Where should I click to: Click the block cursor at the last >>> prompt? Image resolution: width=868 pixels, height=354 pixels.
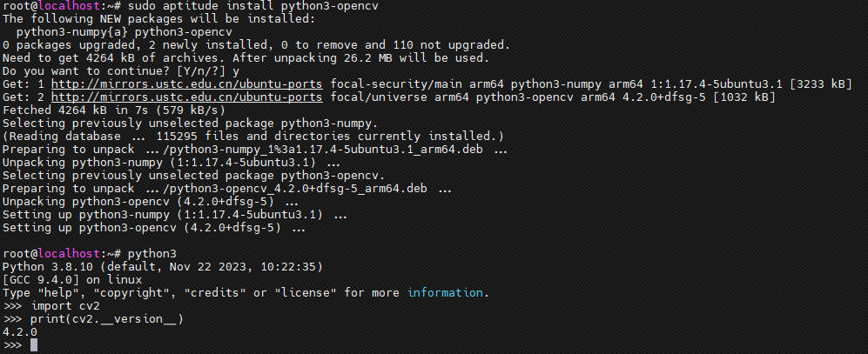coord(34,345)
